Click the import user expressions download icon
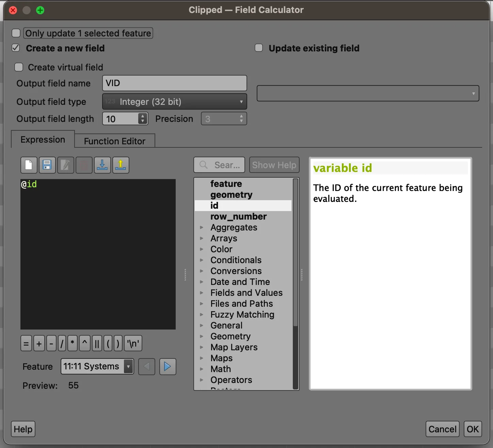Screen dimensions: 493x448 pos(102,165)
